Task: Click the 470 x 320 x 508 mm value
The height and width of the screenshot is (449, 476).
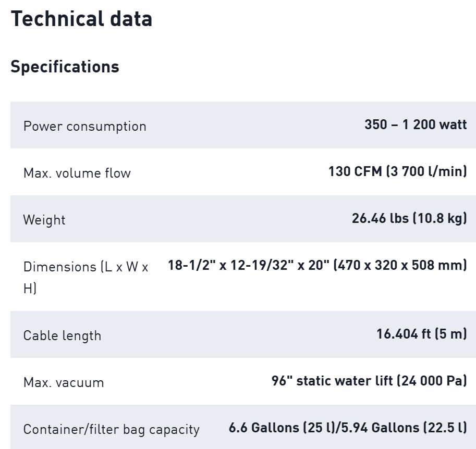Action: tap(400, 265)
